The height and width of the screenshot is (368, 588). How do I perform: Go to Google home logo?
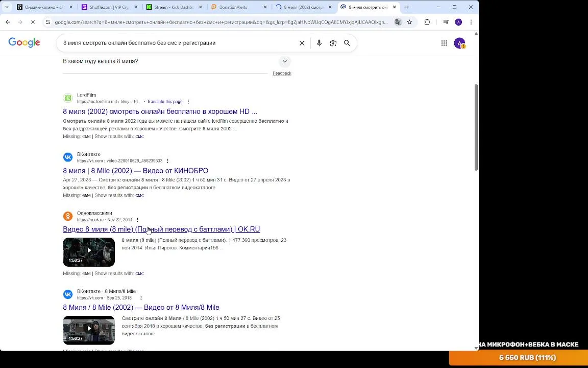point(24,42)
